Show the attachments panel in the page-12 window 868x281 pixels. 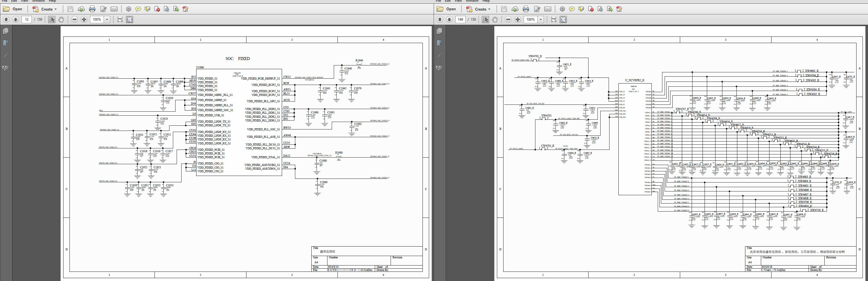click(5, 55)
